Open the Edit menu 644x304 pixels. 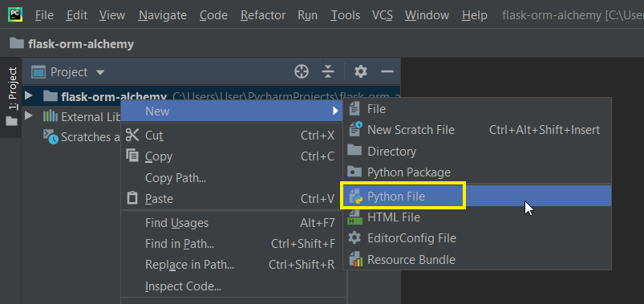point(77,15)
